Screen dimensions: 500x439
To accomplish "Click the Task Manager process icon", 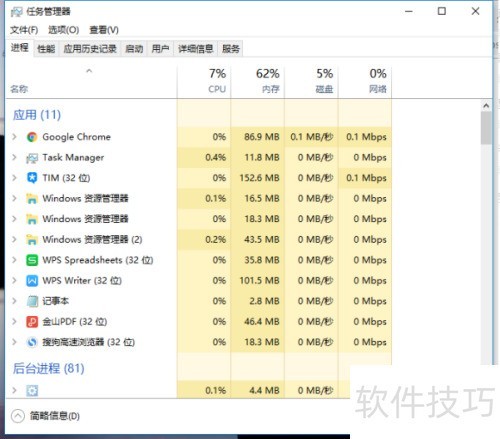I will coord(32,158).
